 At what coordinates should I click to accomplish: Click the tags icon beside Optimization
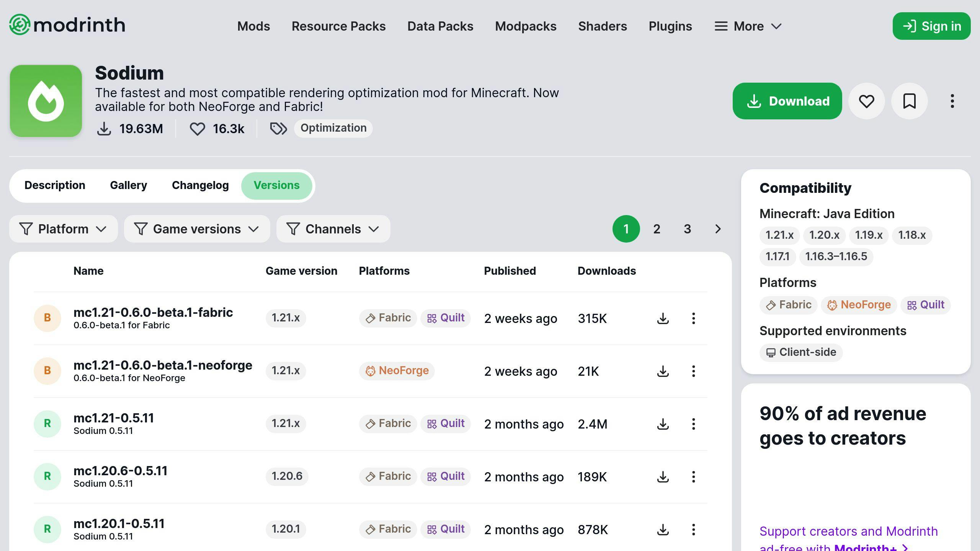tap(278, 129)
